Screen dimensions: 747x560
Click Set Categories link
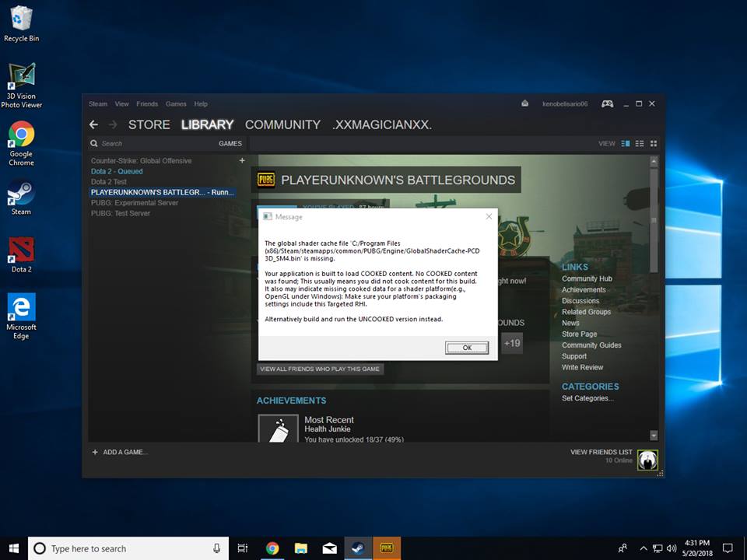click(x=587, y=398)
